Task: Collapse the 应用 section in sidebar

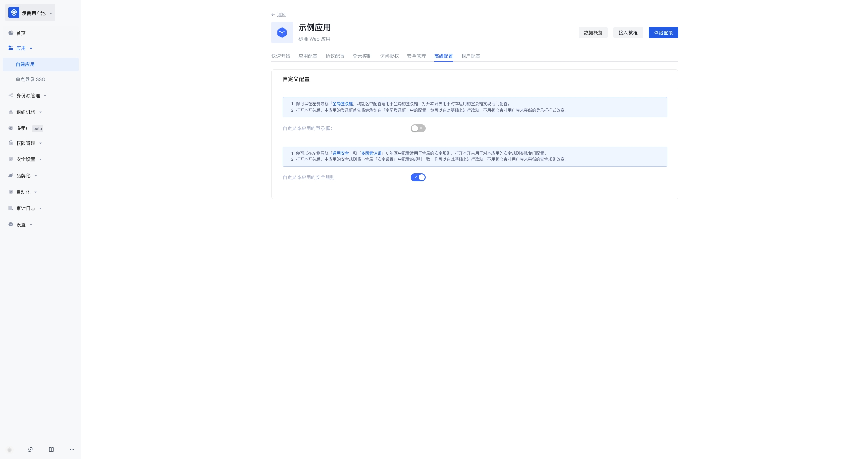Action: 31,48
